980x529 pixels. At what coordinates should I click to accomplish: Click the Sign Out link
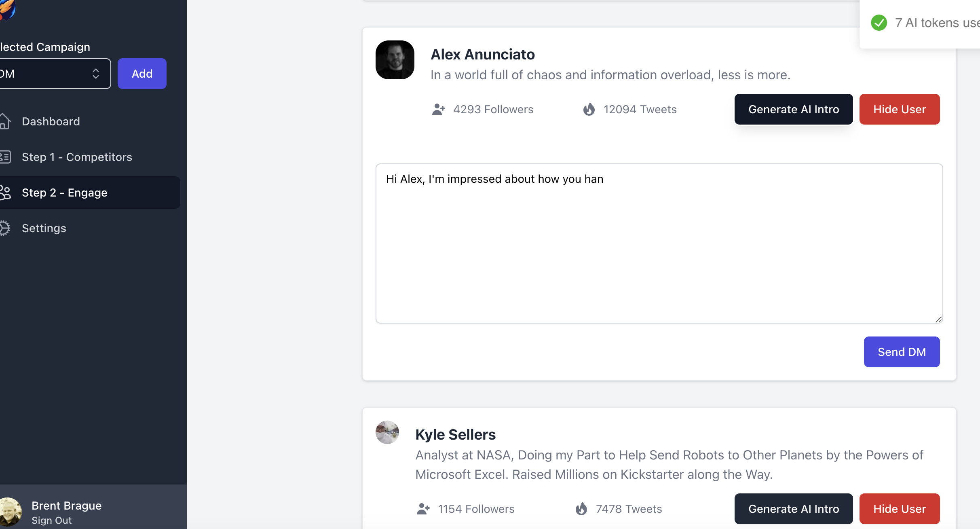point(52,521)
